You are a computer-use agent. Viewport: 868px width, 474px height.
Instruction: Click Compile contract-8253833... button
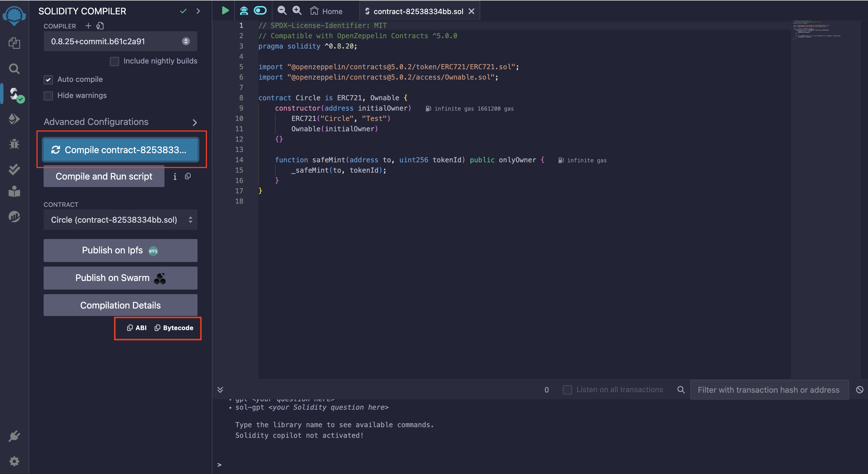pos(120,150)
